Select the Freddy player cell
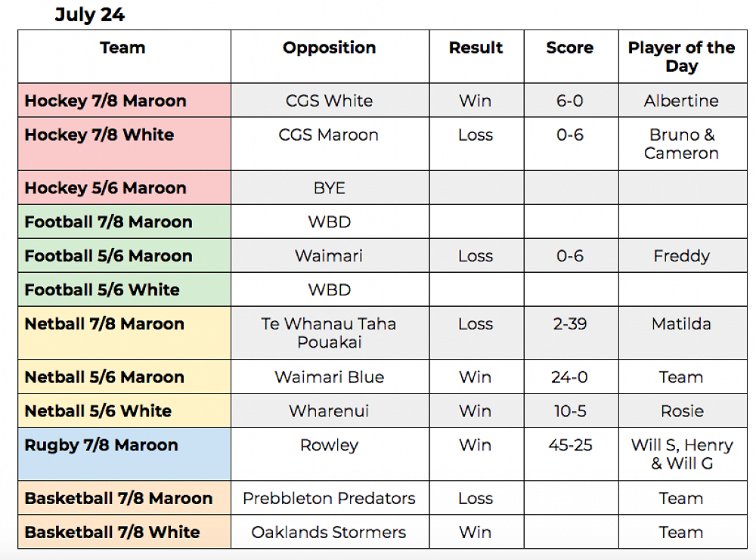 tap(681, 256)
